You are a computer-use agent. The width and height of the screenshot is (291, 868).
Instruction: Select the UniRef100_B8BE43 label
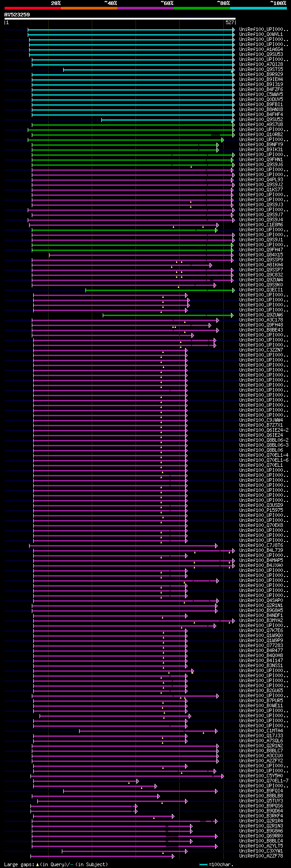tap(261, 330)
